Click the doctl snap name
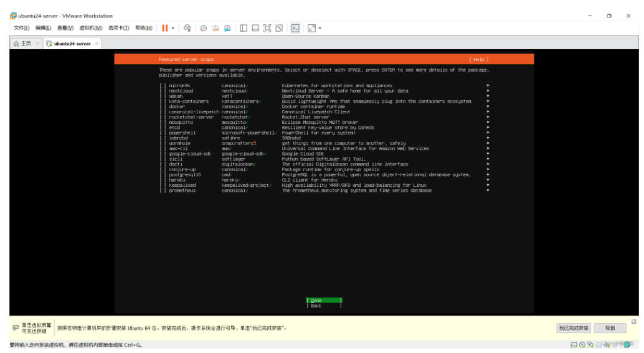This screenshot has height=353, width=644. point(176,164)
